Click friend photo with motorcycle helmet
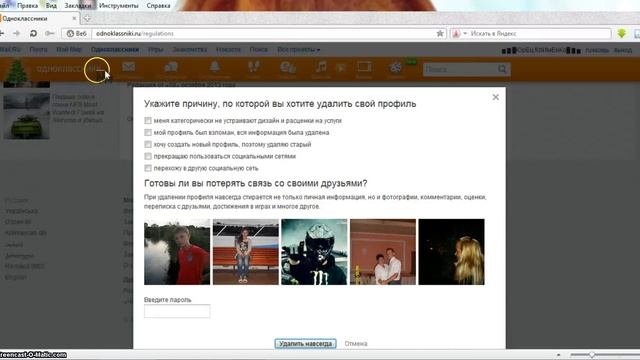Screen dimensions: 640x360 314,252
